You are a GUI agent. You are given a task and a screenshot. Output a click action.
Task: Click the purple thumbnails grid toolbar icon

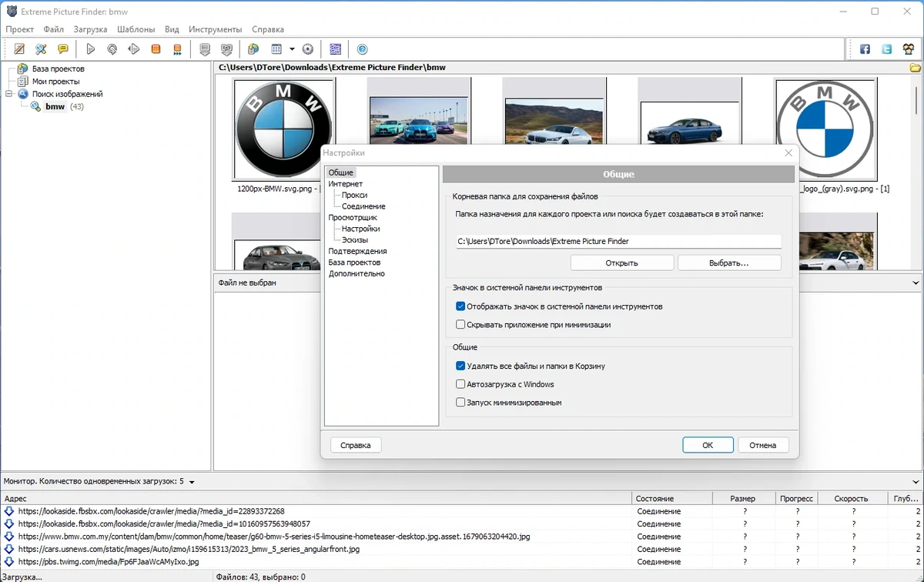(x=335, y=49)
